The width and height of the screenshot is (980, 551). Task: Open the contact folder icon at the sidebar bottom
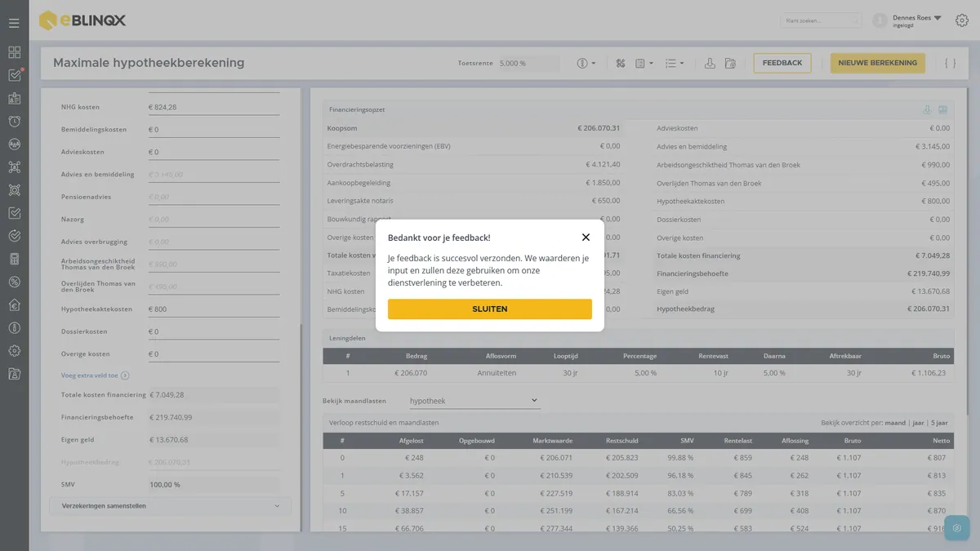coord(14,374)
